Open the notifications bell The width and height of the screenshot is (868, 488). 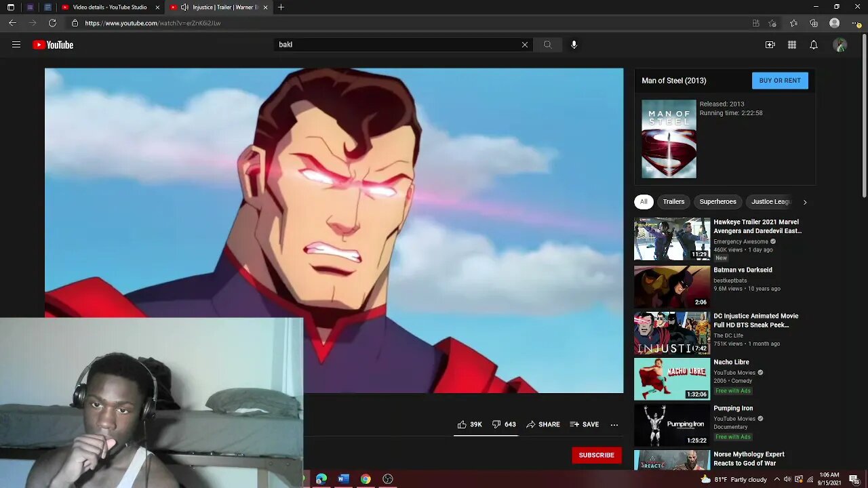[814, 45]
